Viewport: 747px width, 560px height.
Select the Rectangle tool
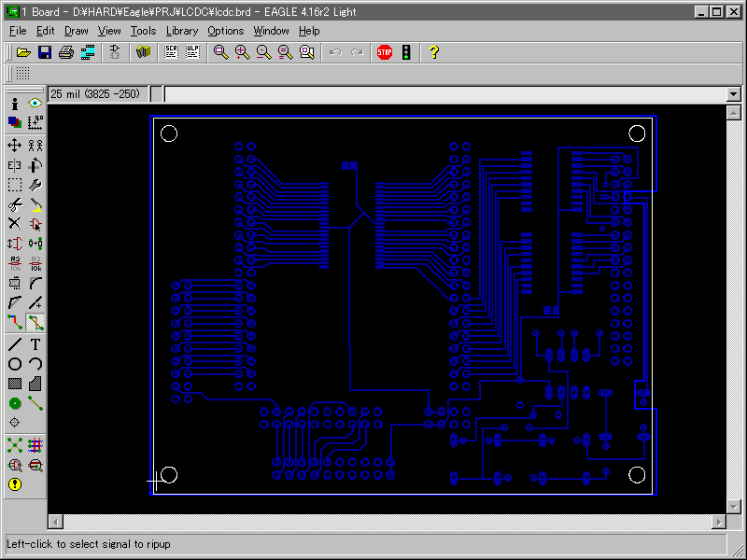click(15, 384)
